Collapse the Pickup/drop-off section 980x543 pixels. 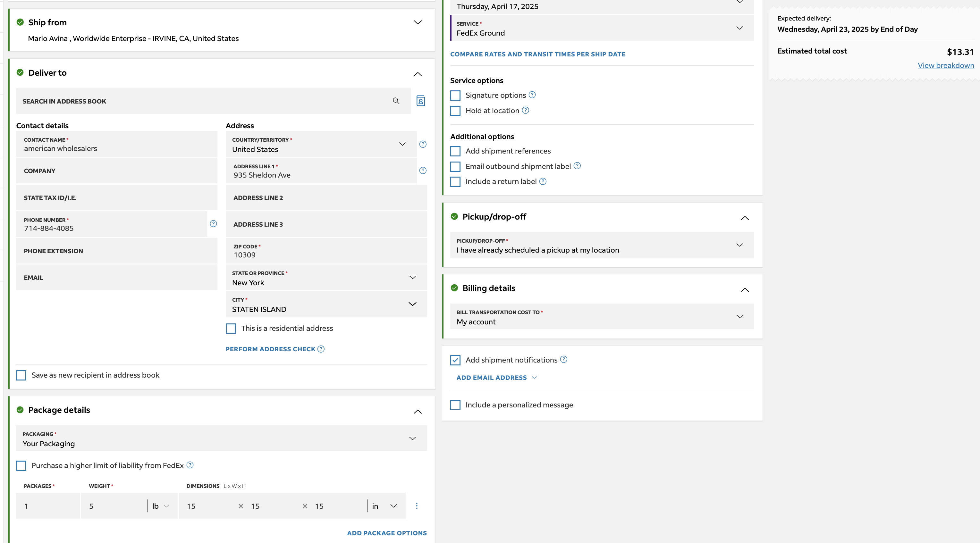tap(745, 218)
